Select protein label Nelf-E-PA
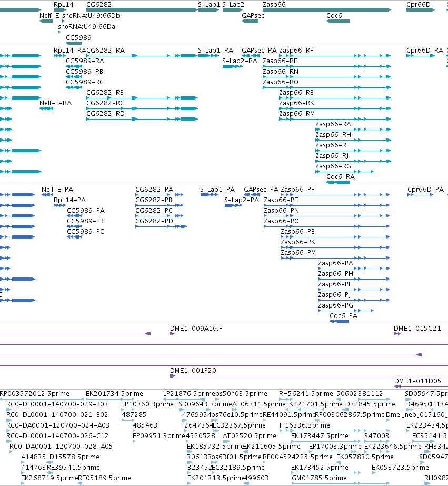Screen dimensions: 448x486 tap(57, 190)
